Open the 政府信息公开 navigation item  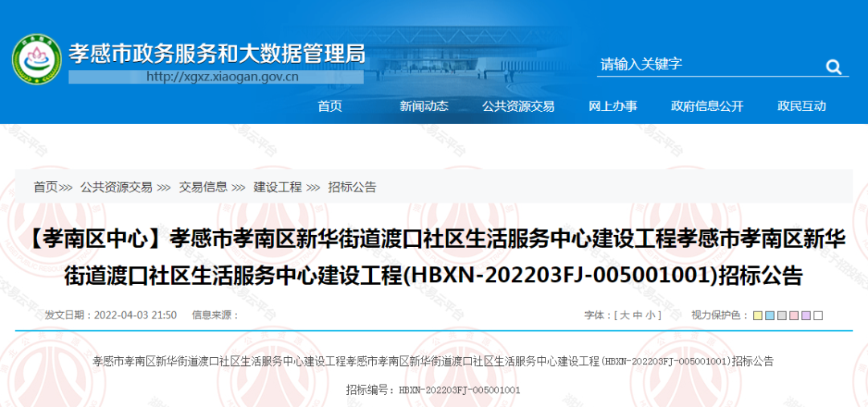[707, 106]
